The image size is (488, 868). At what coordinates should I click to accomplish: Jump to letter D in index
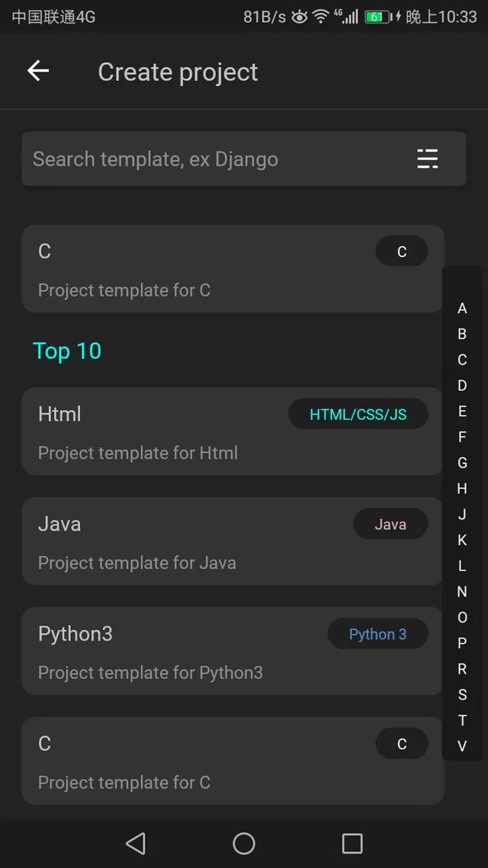point(463,386)
